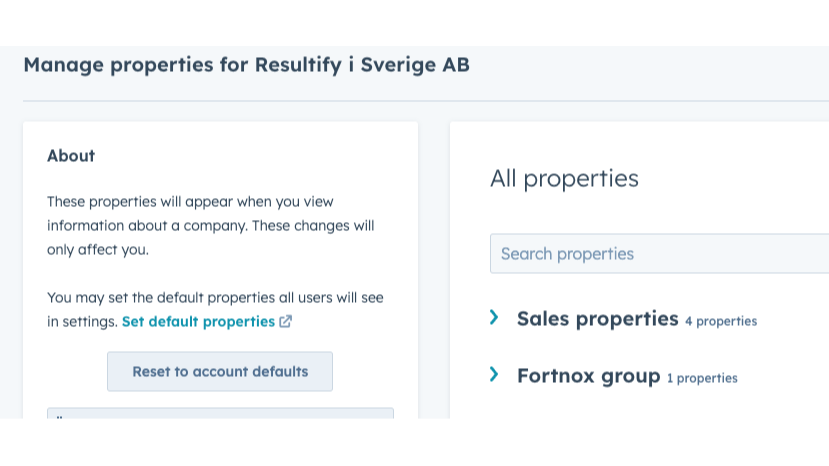
Task: Click the About heading in left card
Action: click(x=71, y=156)
